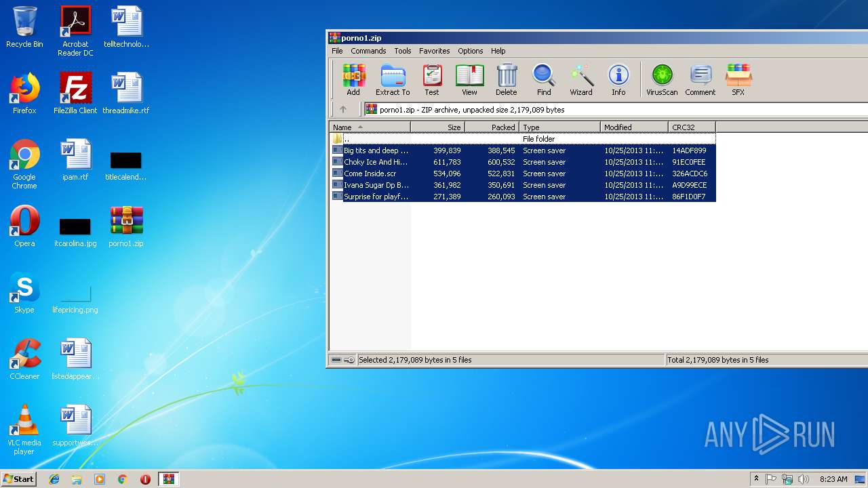
Task: Click the Chrome taskbar icon
Action: pos(123,479)
